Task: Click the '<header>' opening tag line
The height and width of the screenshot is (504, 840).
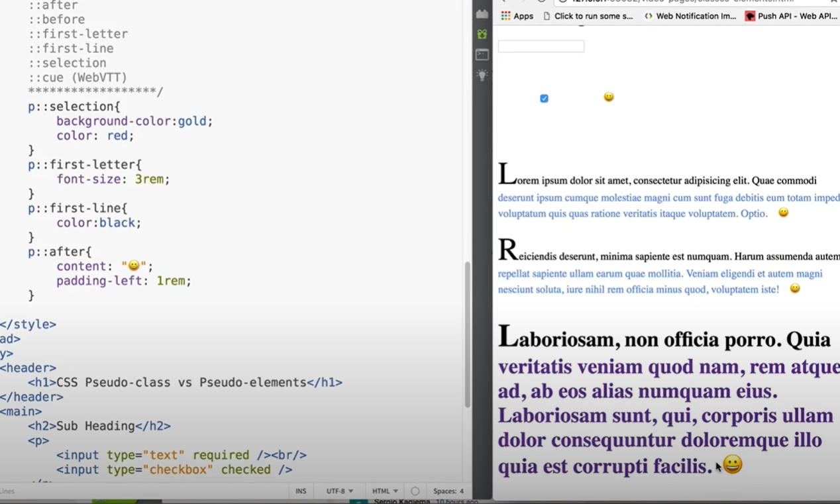Action: [28, 368]
